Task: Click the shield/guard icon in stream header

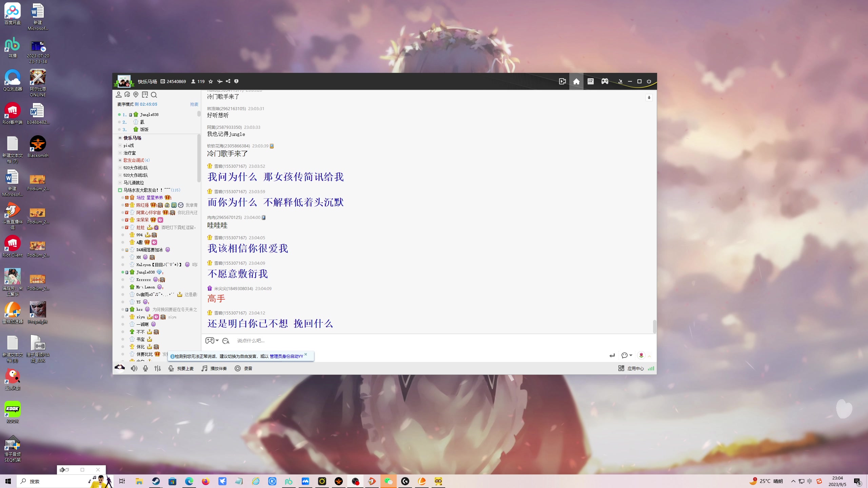Action: click(237, 80)
